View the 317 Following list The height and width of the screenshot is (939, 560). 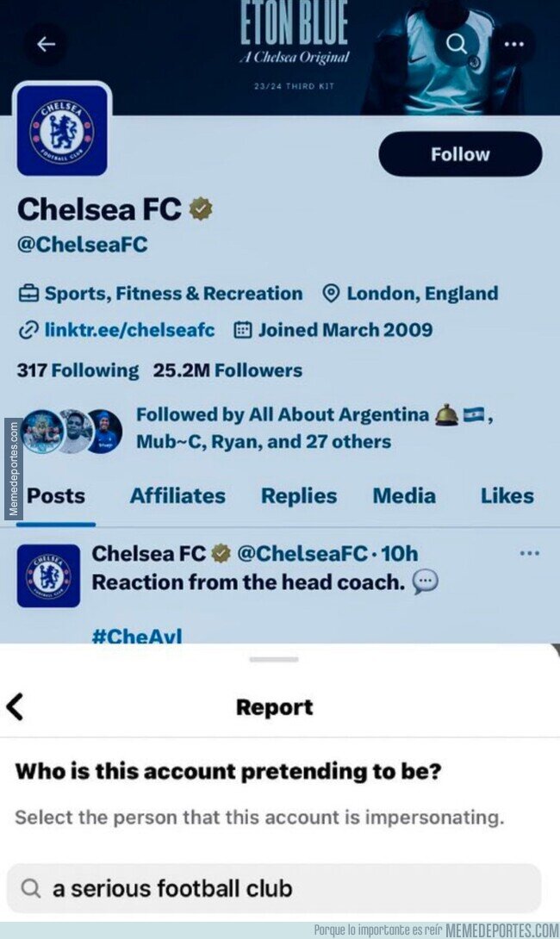tap(78, 370)
